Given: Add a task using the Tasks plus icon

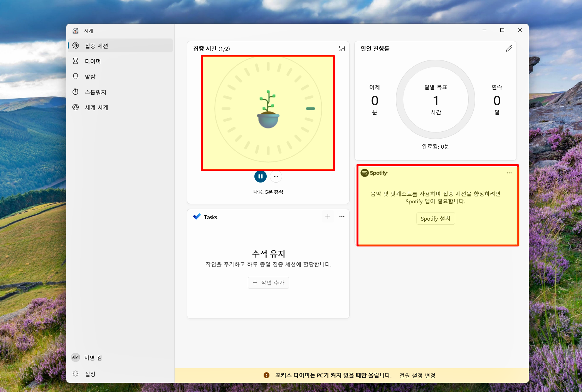Looking at the screenshot, I should pos(328,216).
